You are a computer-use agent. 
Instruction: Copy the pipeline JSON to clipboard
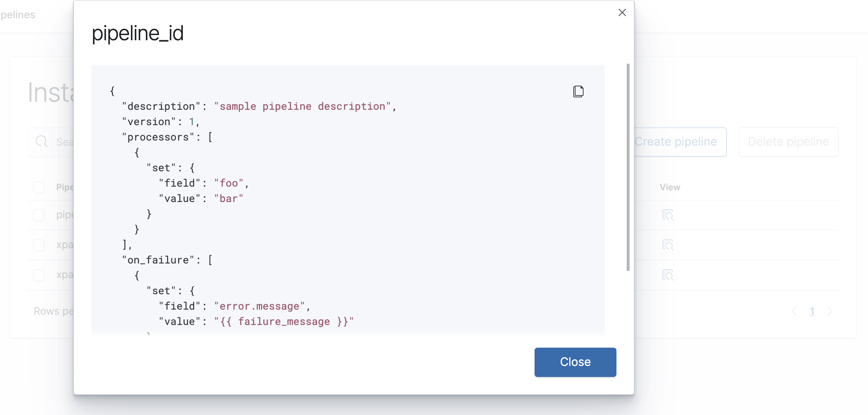point(578,91)
